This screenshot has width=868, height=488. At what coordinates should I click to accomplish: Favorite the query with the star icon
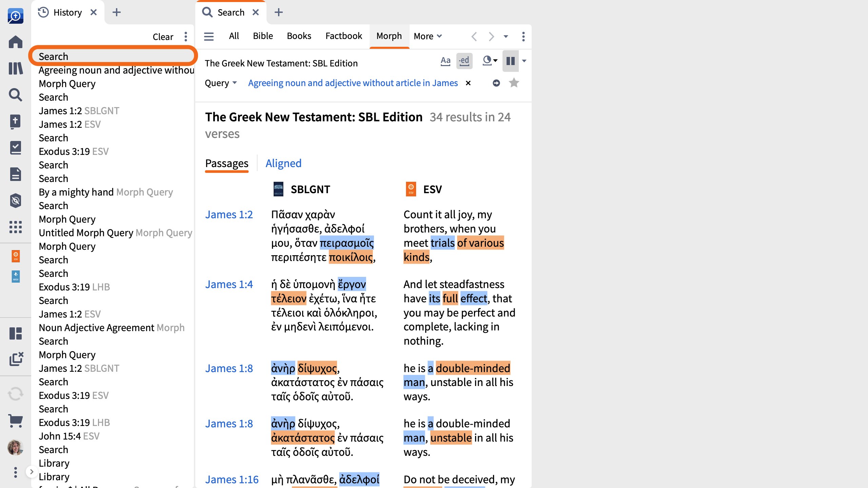pos(514,83)
